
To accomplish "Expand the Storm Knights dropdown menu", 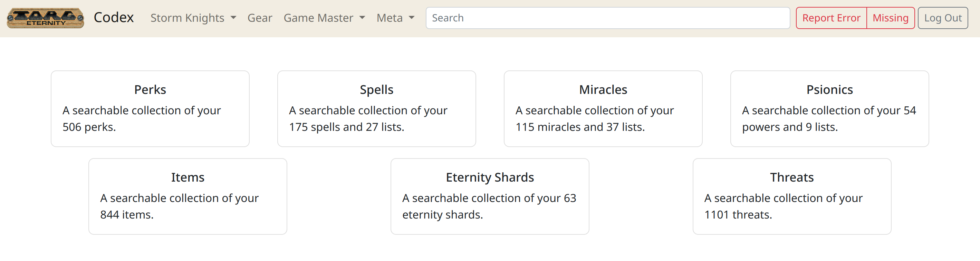I will [193, 18].
